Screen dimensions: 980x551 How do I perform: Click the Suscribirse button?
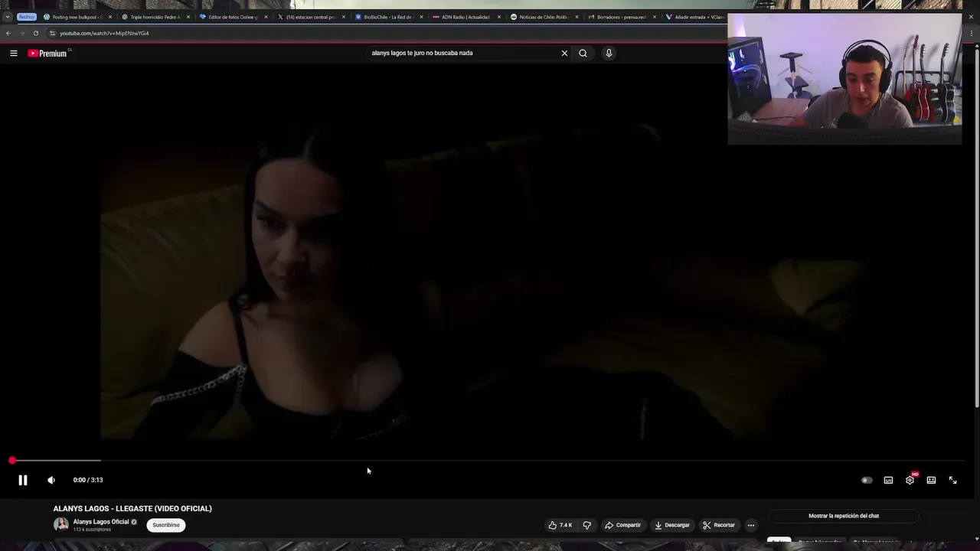coord(166,525)
